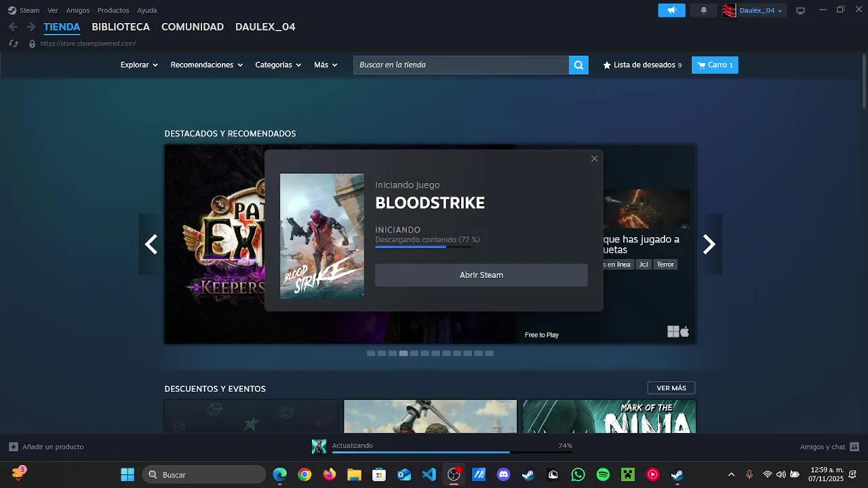Viewport: 868px width, 488px height.
Task: Switch to the TIENDA tab
Action: tap(62, 27)
